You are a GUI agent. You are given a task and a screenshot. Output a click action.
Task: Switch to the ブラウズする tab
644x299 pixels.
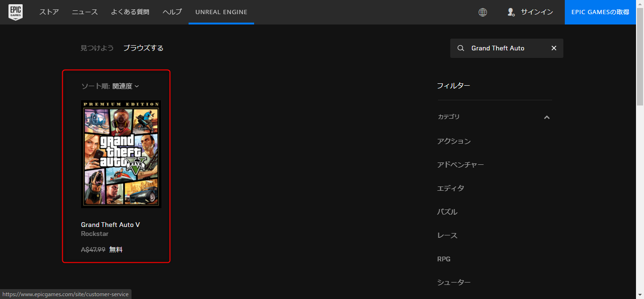[x=143, y=48]
